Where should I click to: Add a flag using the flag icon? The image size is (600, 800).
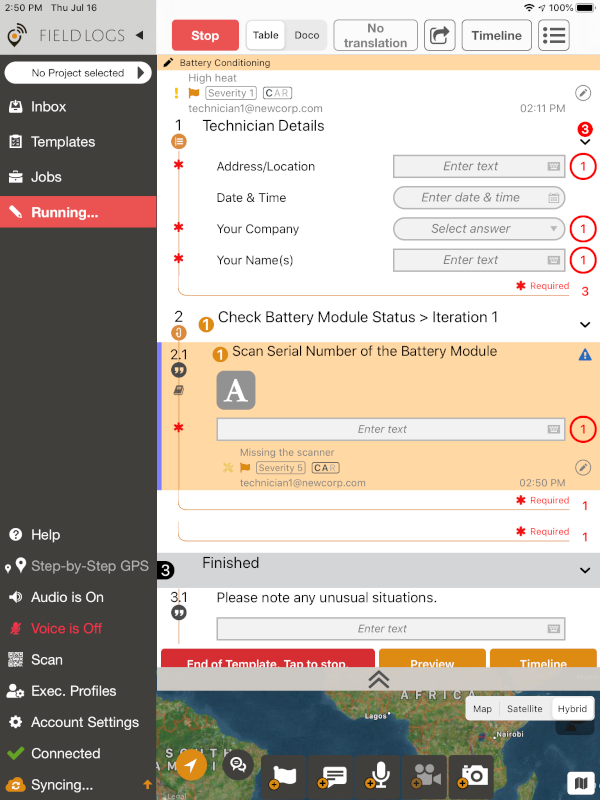click(284, 773)
